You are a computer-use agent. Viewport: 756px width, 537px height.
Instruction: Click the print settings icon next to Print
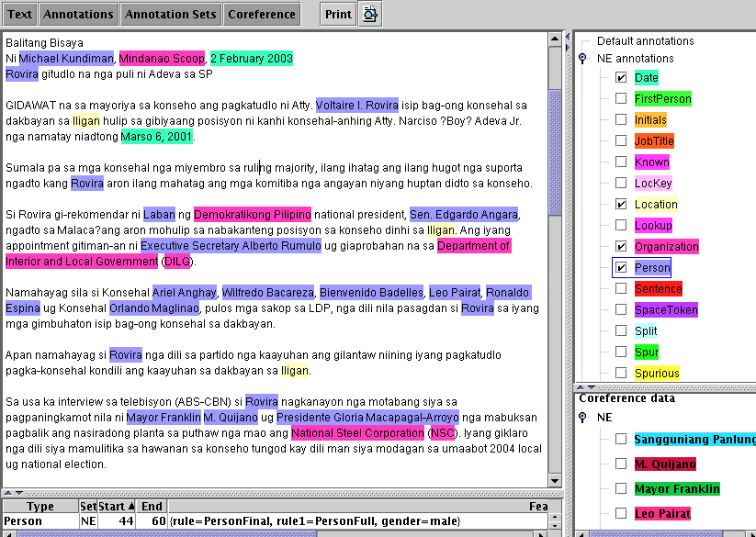370,15
